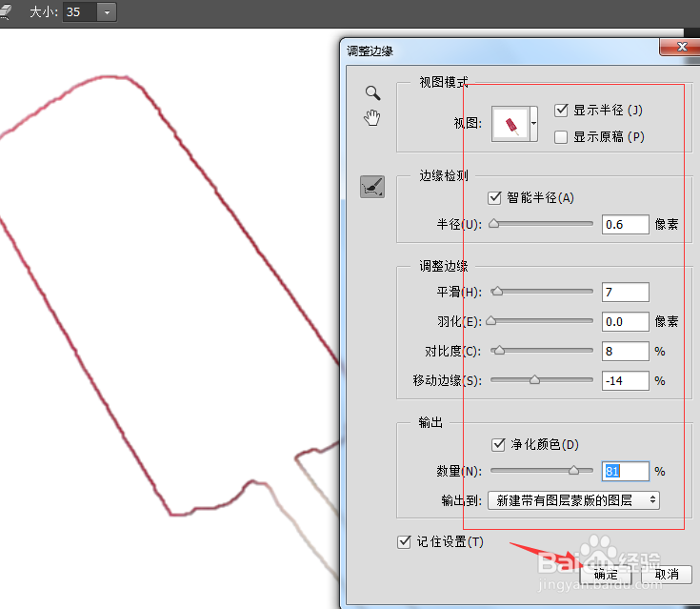Enable the 显示原稿 (P) checkbox
The width and height of the screenshot is (700, 609).
pyautogui.click(x=561, y=136)
